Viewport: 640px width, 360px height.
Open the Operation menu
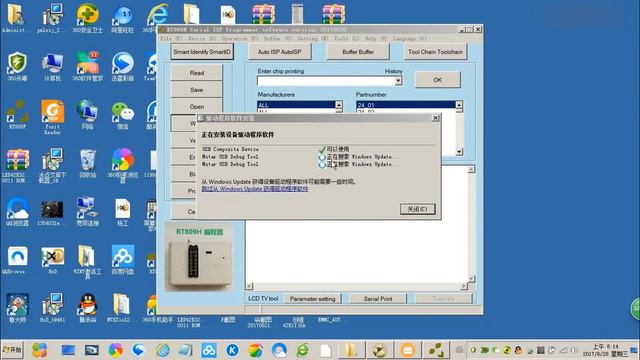[x=240, y=38]
